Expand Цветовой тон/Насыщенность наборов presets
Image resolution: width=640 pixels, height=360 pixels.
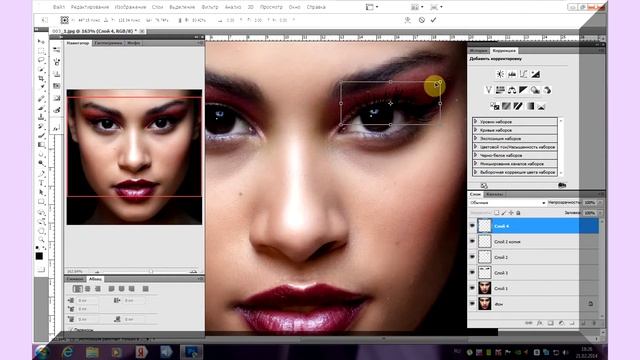pos(476,147)
